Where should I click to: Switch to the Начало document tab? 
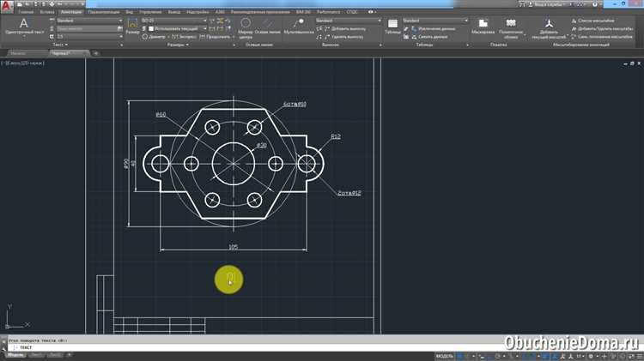click(x=18, y=53)
